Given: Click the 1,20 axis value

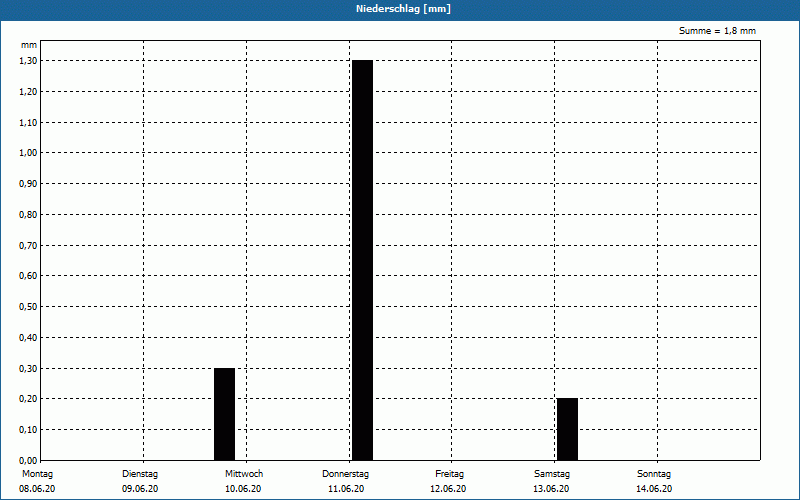Looking at the screenshot, I should pos(28,92).
